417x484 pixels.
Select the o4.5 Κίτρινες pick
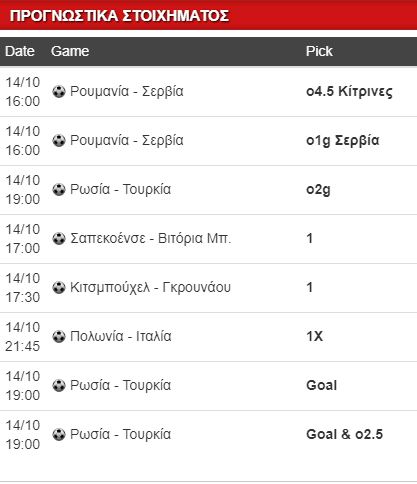click(349, 91)
